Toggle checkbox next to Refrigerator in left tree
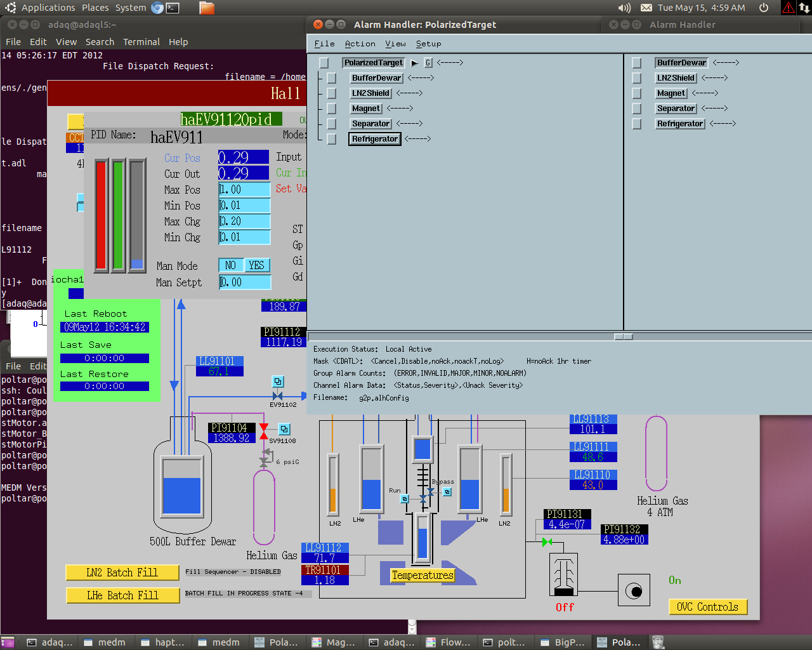This screenshot has height=650, width=812. point(332,139)
